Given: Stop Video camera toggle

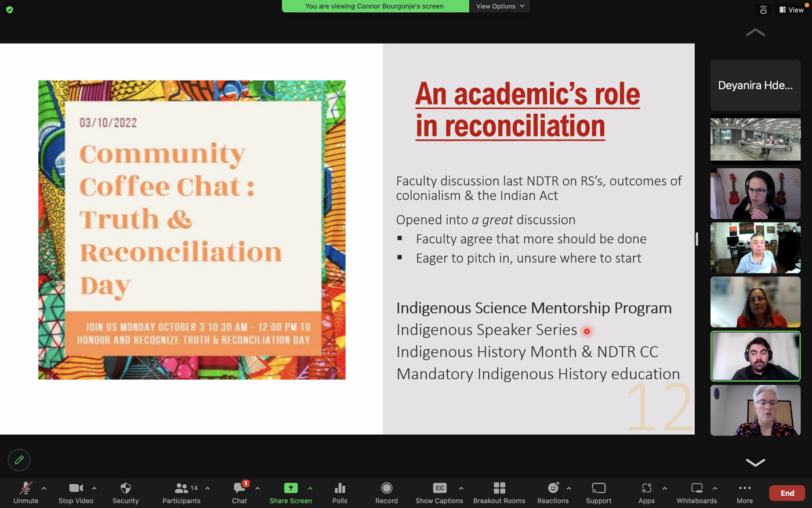Looking at the screenshot, I should (x=76, y=492).
